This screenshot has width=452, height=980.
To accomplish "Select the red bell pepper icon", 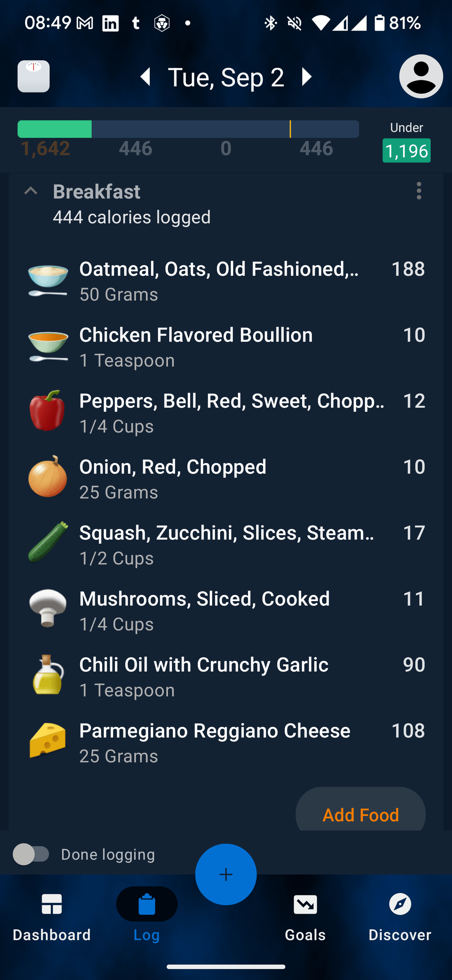I will [47, 411].
